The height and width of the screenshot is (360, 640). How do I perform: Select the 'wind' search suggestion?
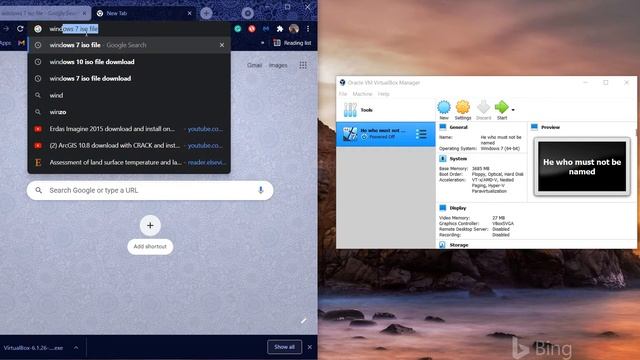pyautogui.click(x=129, y=95)
